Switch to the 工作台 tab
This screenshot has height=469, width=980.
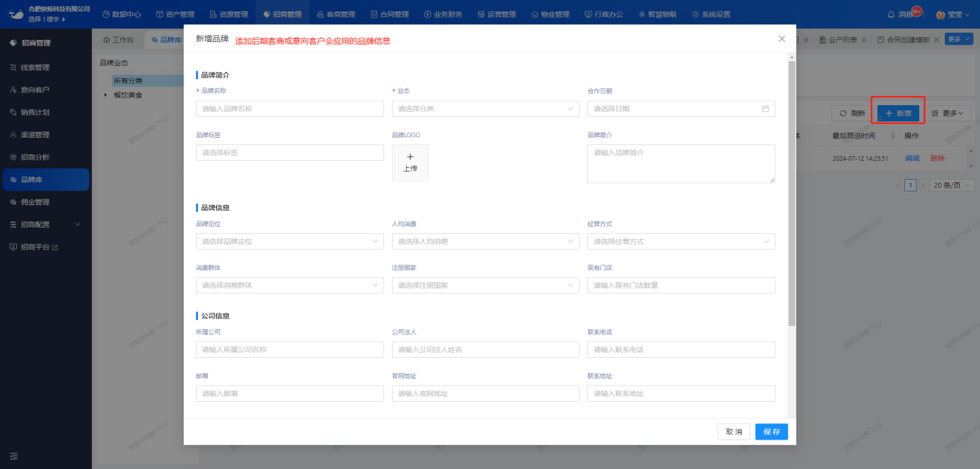tap(118, 40)
